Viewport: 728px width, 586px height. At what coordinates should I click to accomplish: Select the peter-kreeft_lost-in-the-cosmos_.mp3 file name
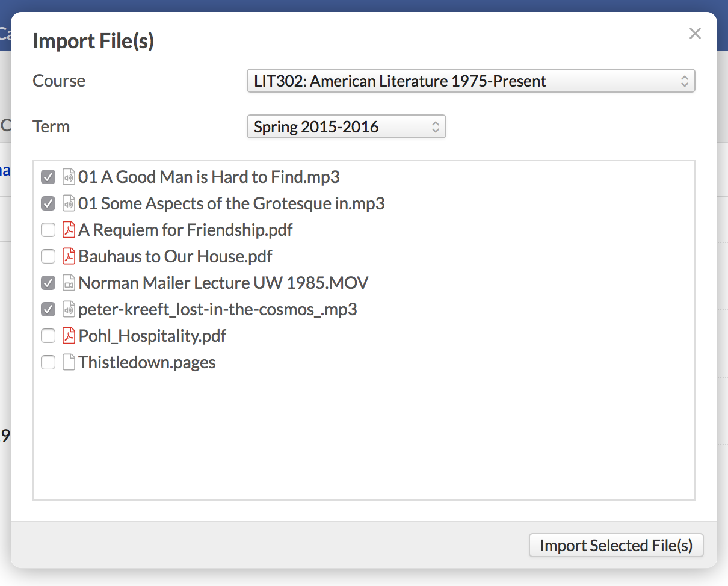pos(218,309)
